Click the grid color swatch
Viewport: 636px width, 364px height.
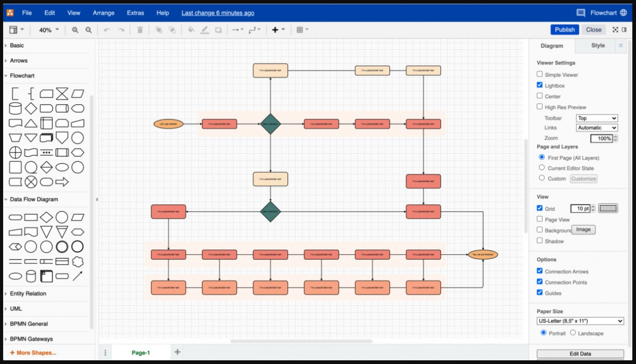point(608,208)
